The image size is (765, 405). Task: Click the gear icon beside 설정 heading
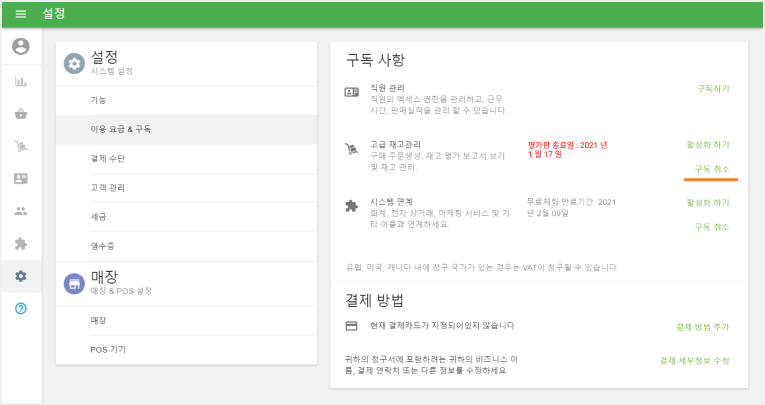coord(74,63)
